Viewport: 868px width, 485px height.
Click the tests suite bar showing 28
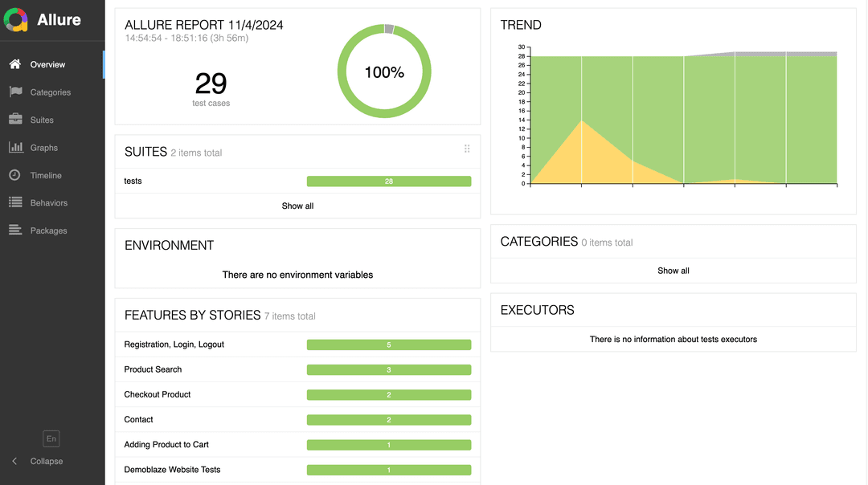point(389,181)
